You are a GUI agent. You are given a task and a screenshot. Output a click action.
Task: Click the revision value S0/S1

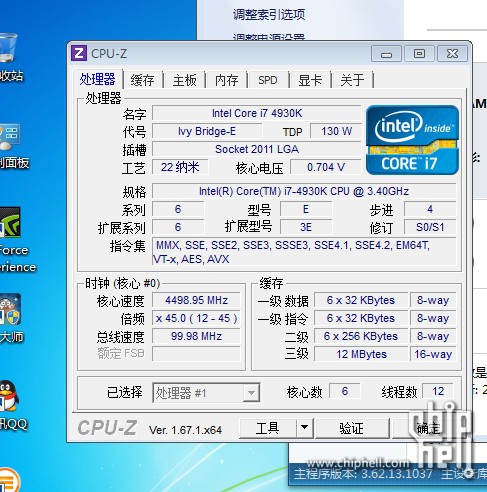coord(430,227)
